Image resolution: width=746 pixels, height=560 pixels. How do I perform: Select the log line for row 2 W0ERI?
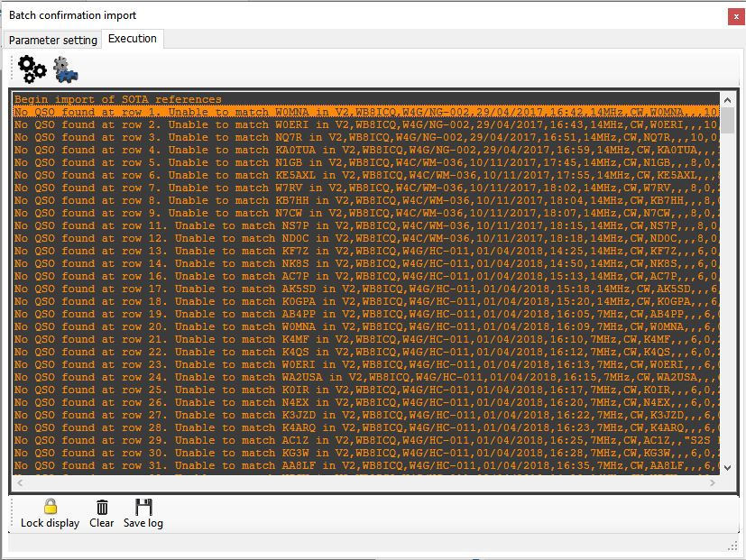(x=366, y=124)
